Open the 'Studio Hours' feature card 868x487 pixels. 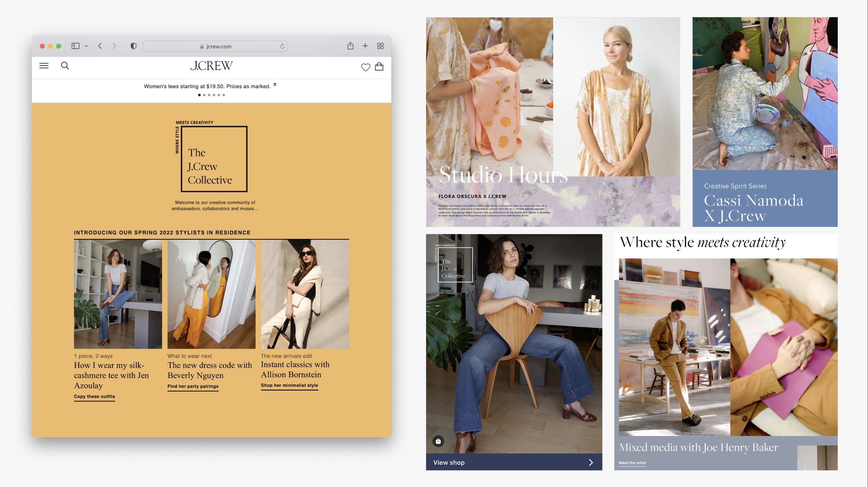pos(553,122)
